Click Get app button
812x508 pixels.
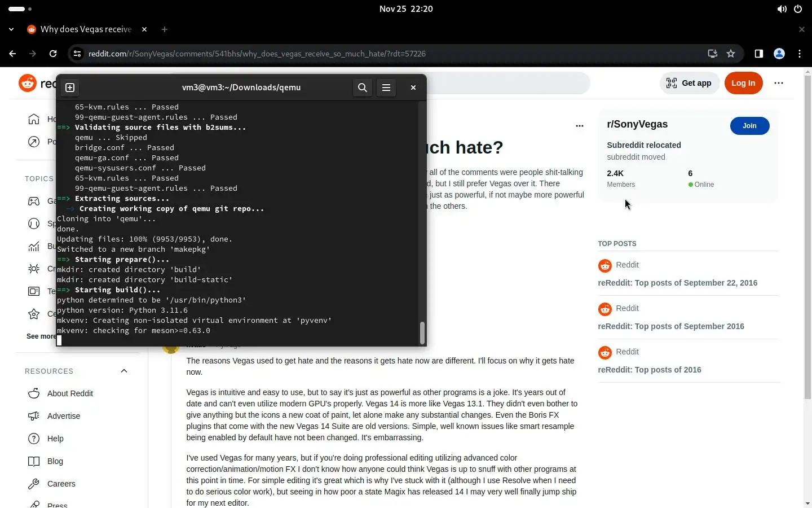pos(689,83)
